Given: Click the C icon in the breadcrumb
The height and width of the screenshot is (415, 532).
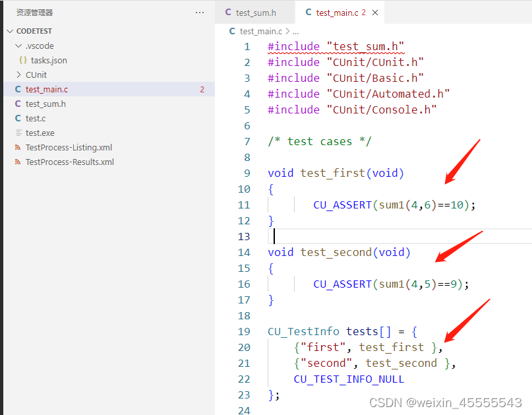Looking at the screenshot, I should (x=232, y=31).
